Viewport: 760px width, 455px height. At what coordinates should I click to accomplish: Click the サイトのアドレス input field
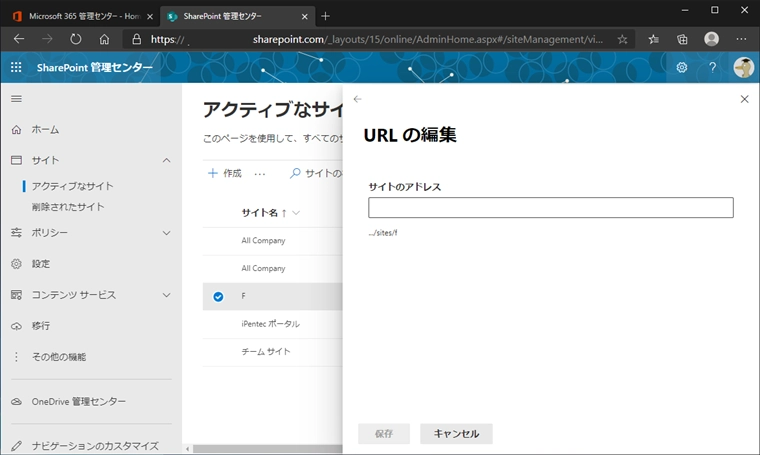(x=551, y=207)
